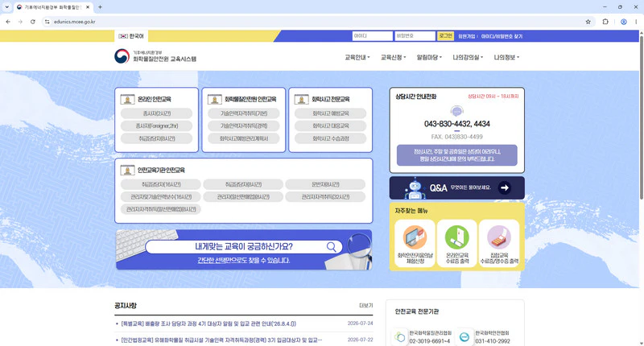
Task: Open the [특별교육] 배출량 조사 담당자 notice
Action: coord(208,323)
